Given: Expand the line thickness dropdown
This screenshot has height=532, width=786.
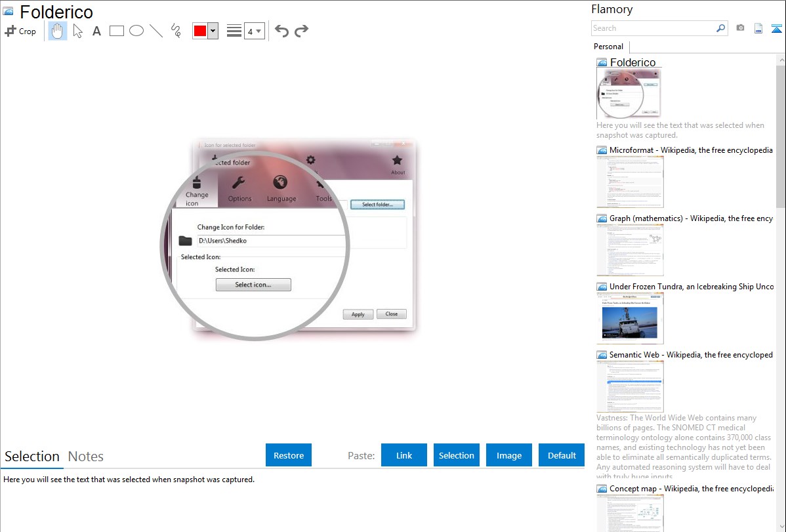Looking at the screenshot, I should pos(255,31).
